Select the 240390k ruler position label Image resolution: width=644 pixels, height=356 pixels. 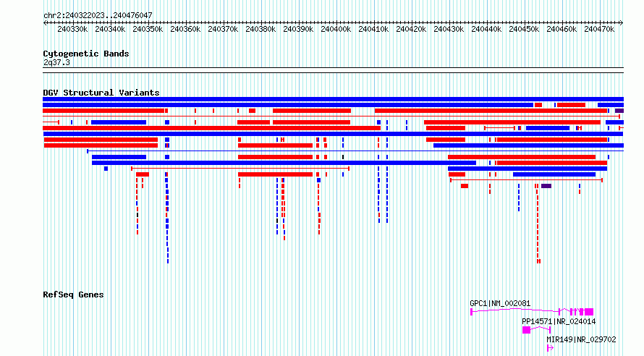(298, 29)
